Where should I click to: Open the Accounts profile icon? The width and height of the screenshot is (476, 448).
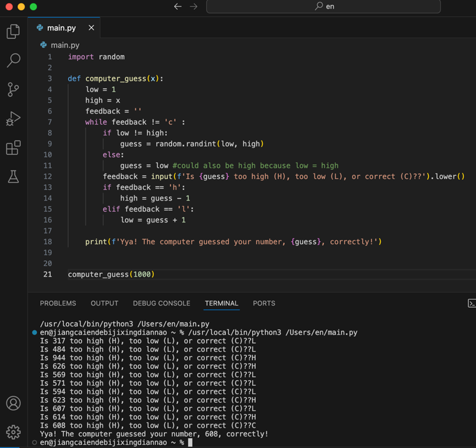(x=13, y=403)
